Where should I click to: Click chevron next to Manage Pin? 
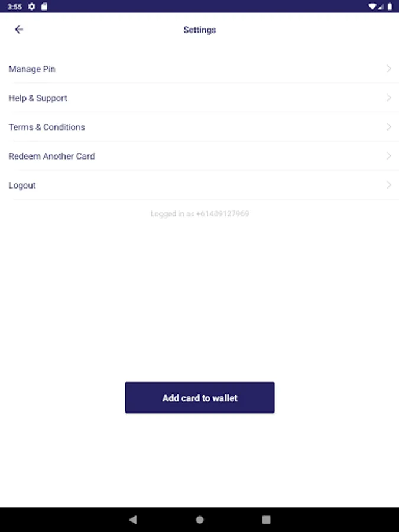coord(388,69)
